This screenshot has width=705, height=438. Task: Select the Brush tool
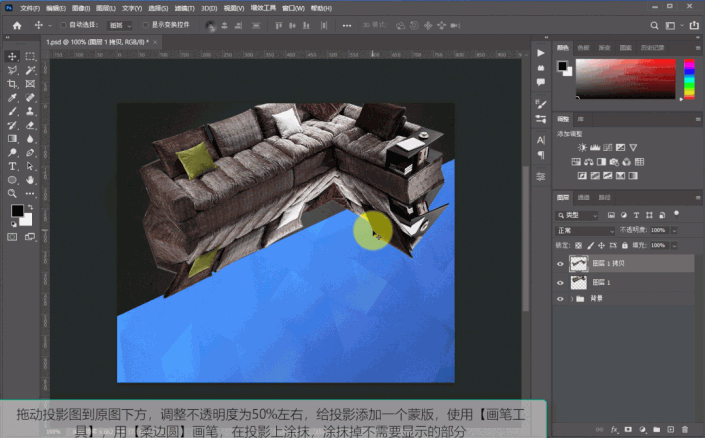(12, 112)
